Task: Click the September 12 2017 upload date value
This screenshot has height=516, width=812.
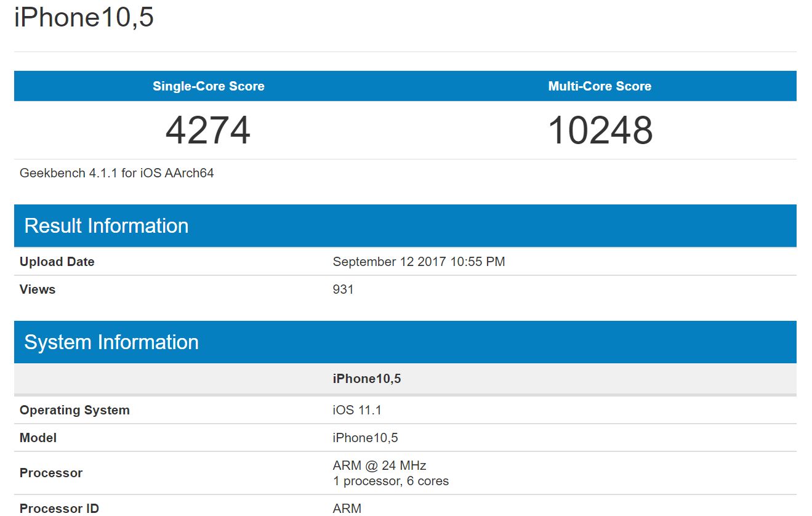Action: [x=419, y=262]
